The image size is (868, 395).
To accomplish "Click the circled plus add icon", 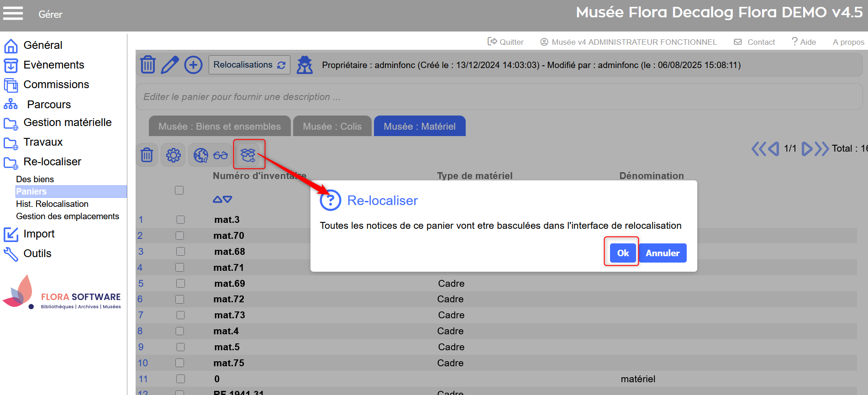I will pyautogui.click(x=193, y=65).
